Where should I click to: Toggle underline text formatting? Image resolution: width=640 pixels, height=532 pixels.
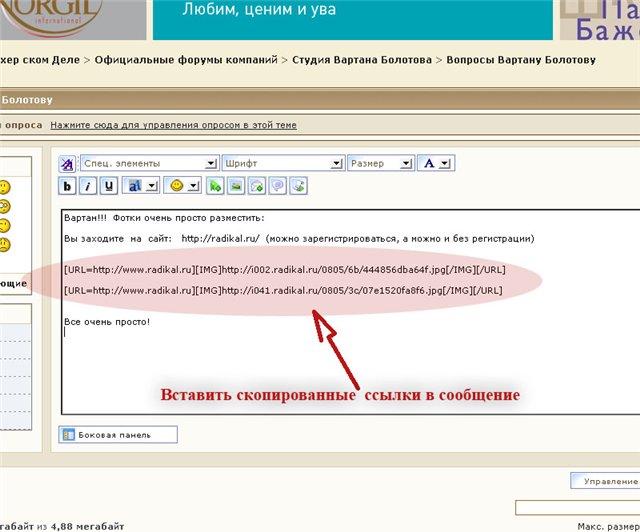click(108, 186)
